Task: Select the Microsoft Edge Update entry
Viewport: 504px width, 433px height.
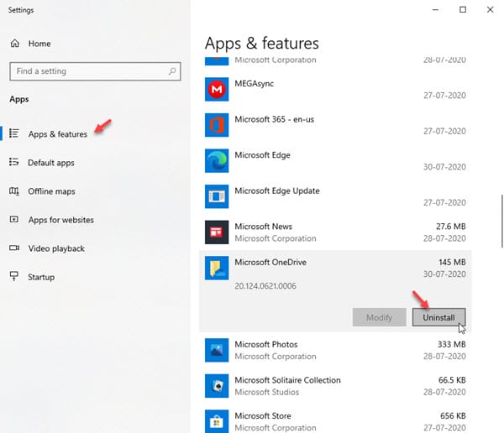Action: [x=335, y=196]
